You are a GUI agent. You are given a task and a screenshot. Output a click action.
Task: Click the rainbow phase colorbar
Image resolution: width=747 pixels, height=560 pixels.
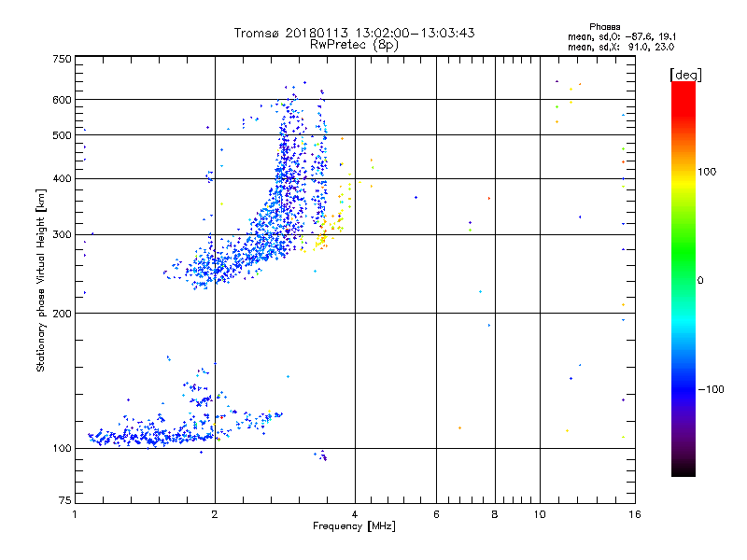pyautogui.click(x=684, y=279)
